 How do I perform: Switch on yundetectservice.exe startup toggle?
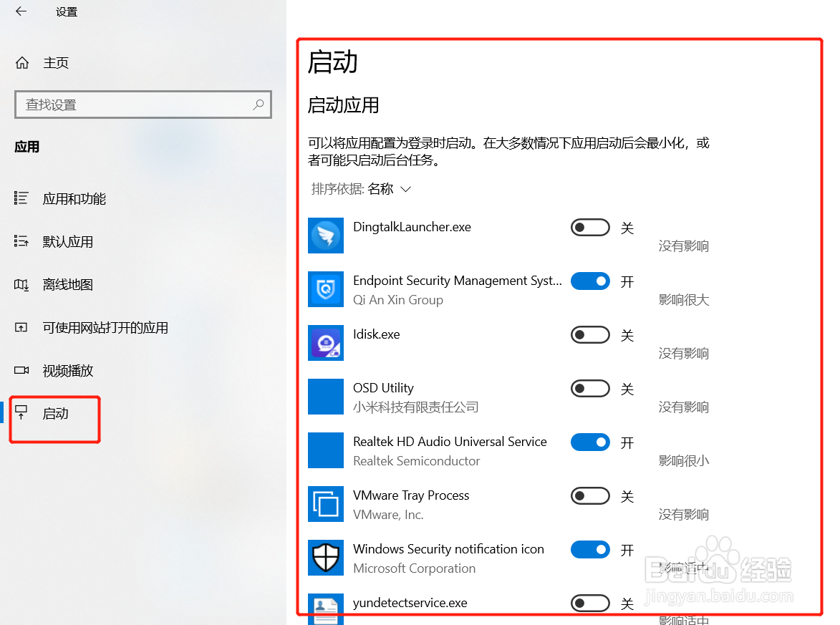(590, 604)
